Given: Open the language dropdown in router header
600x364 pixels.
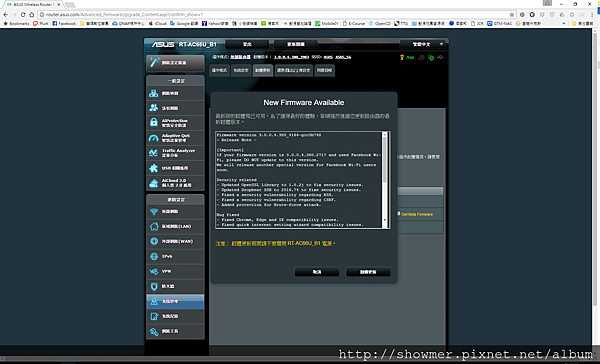Looking at the screenshot, I should tap(423, 44).
